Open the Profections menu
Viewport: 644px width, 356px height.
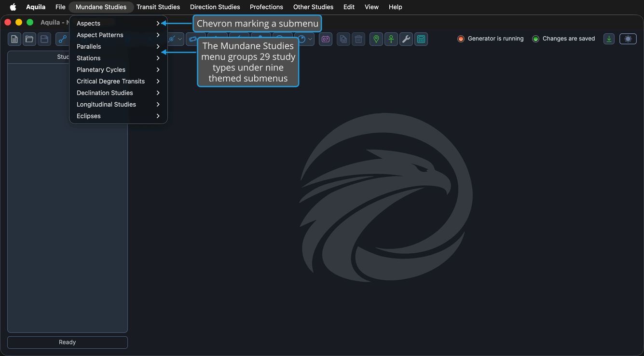click(266, 7)
